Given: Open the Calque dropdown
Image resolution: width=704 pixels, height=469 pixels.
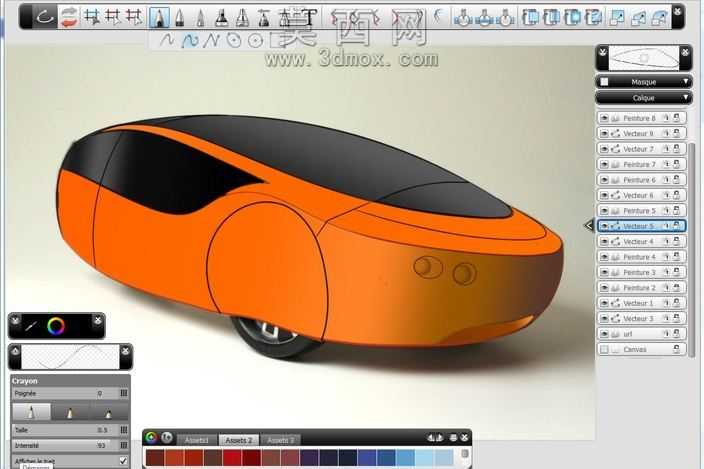Looking at the screenshot, I should pyautogui.click(x=644, y=97).
